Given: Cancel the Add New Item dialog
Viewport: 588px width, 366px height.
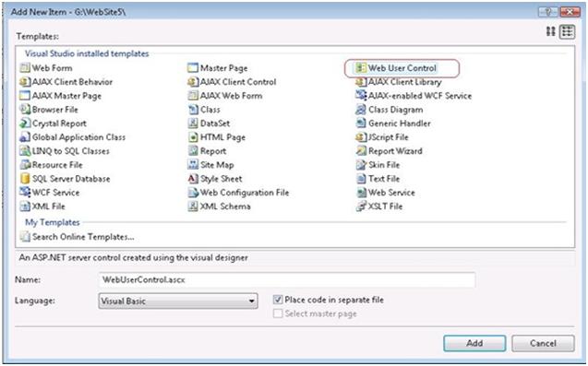Looking at the screenshot, I should click(543, 343).
